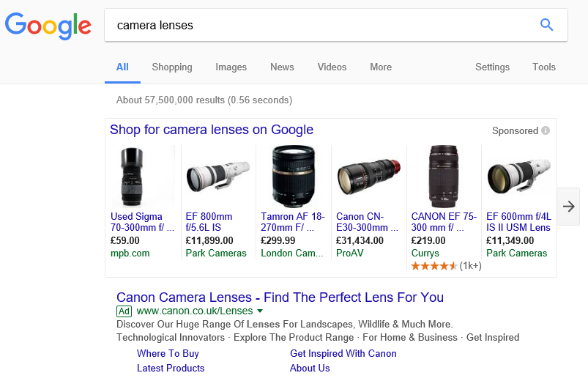This screenshot has height=381, width=588.
Task: Click the Sponsored info icon
Action: [x=545, y=130]
